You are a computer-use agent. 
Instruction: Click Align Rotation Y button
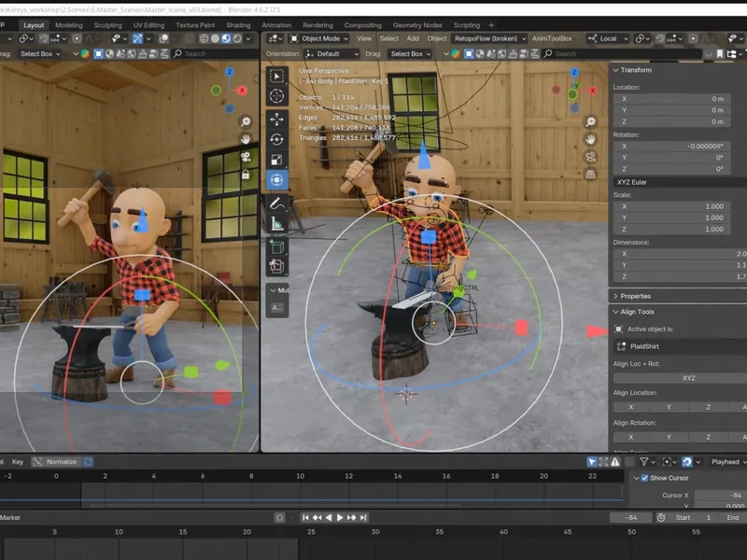[669, 437]
